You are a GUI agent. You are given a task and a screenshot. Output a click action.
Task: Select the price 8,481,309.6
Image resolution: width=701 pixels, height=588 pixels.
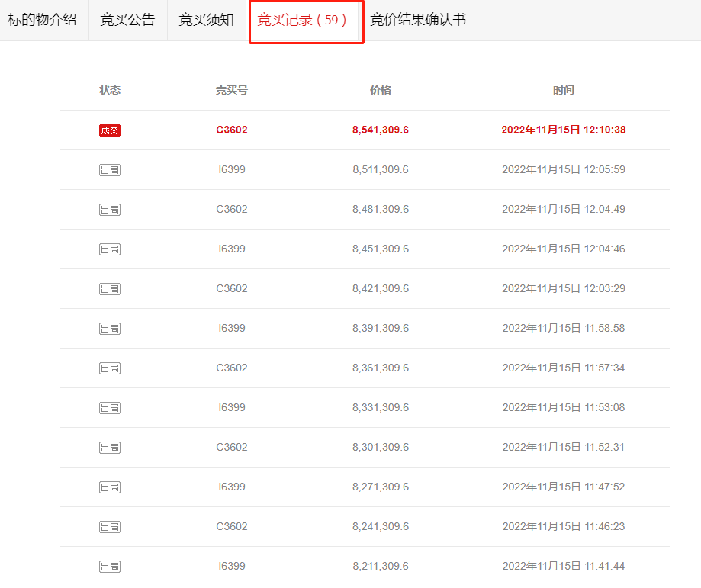(381, 209)
